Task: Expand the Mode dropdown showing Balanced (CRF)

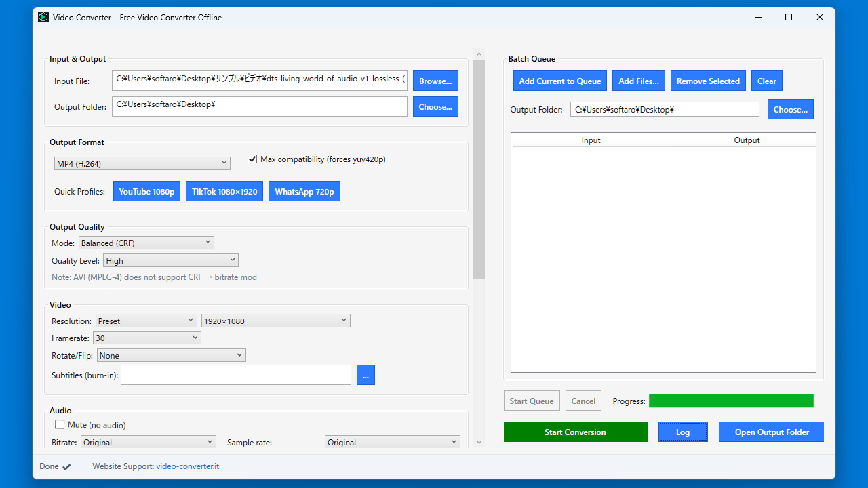Action: 146,242
